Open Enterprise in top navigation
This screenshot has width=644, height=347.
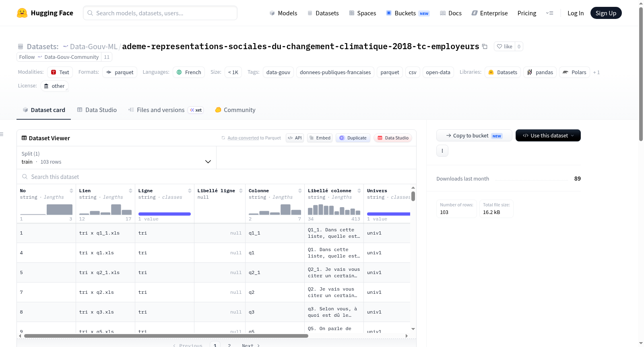489,13
